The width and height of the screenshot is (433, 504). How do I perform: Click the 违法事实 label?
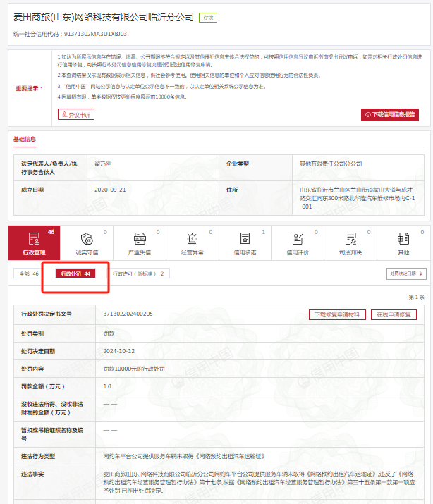tap(32, 474)
